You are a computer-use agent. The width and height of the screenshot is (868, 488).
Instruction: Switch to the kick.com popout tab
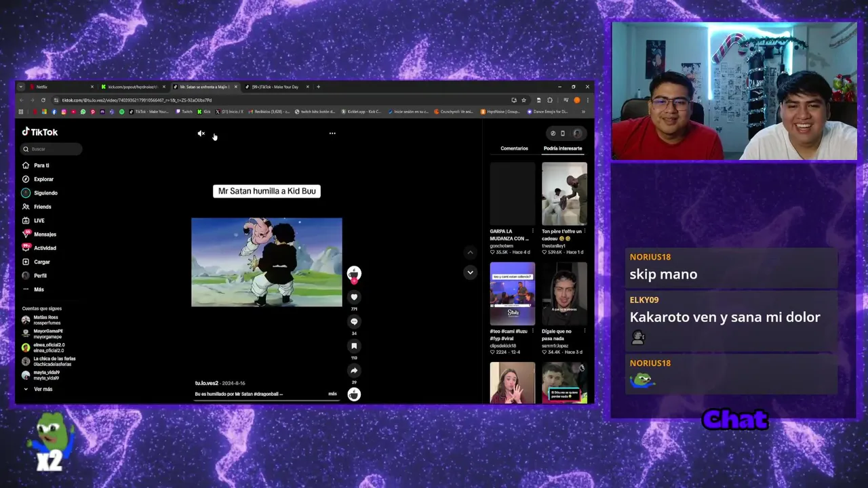(132, 87)
